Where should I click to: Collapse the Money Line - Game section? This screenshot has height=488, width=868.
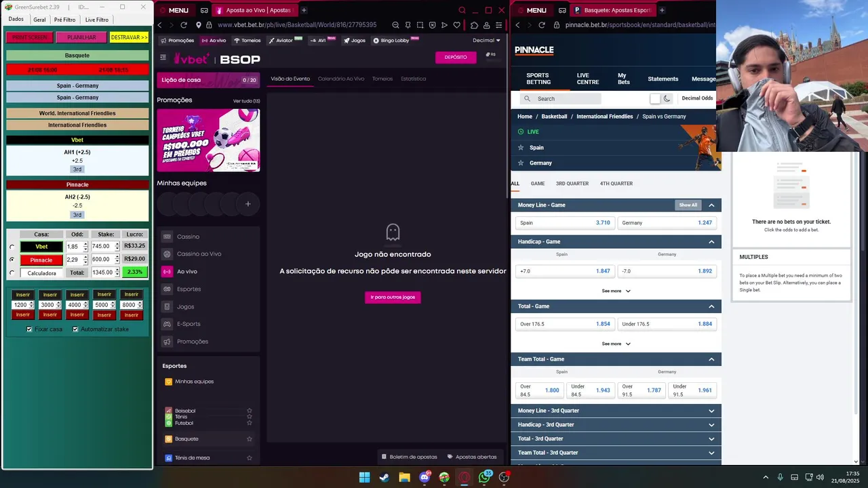coord(711,205)
